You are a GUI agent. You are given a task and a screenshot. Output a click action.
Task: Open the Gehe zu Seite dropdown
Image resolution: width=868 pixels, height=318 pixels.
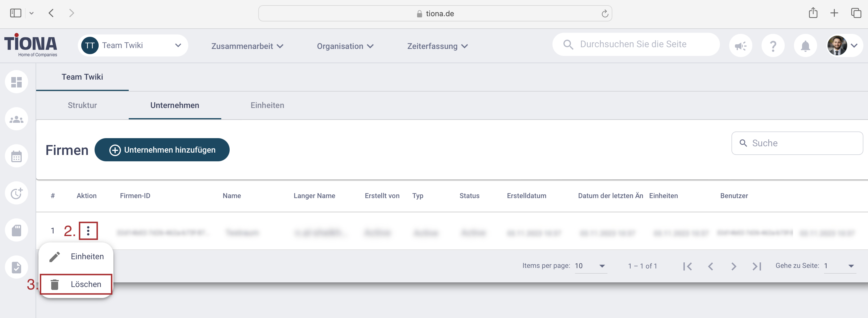tap(839, 266)
